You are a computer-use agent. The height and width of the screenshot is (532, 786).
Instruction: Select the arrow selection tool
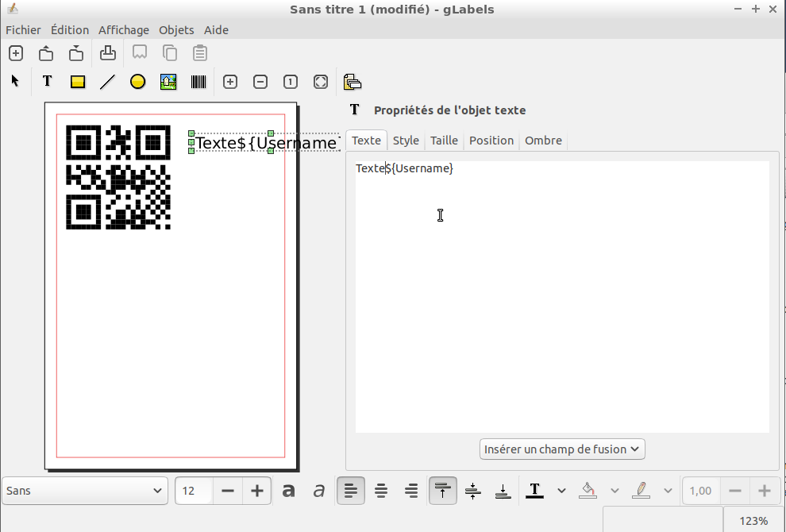[15, 81]
